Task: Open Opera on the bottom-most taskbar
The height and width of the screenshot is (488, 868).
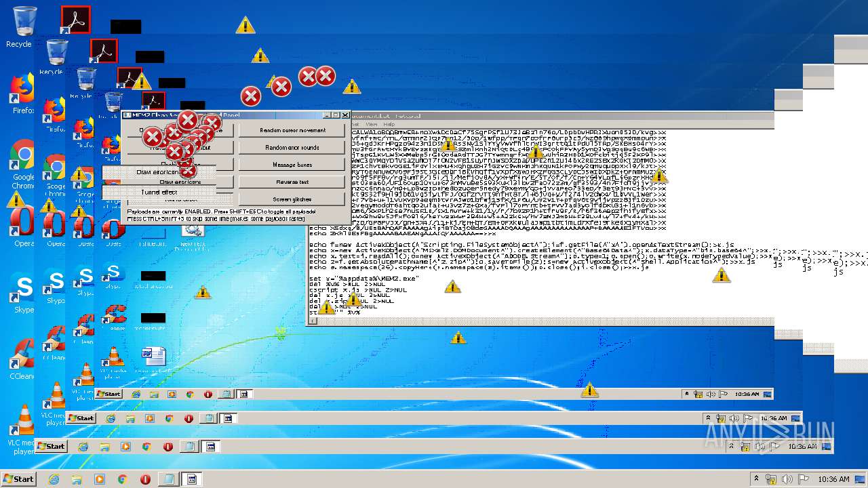Action: pos(146,479)
